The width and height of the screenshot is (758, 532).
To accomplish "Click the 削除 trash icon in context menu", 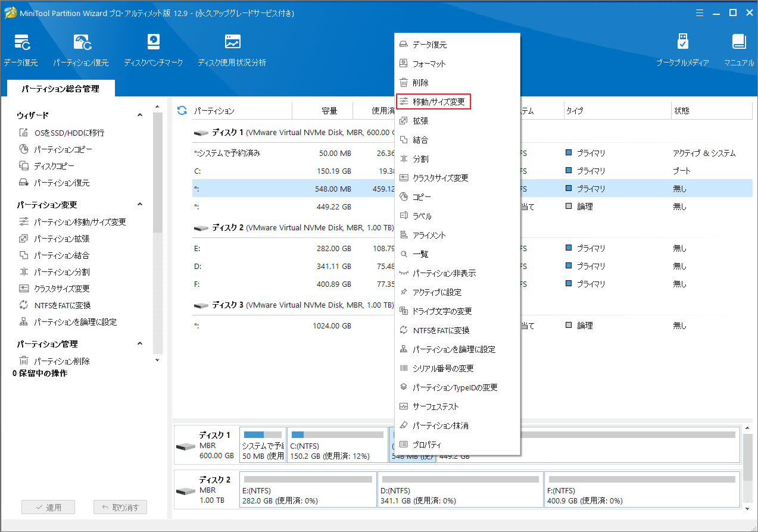I will (404, 83).
